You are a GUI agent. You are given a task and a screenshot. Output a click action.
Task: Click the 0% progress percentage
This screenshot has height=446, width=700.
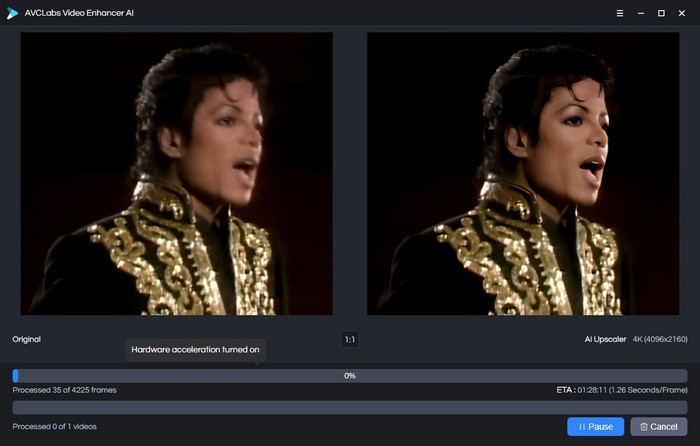click(350, 376)
